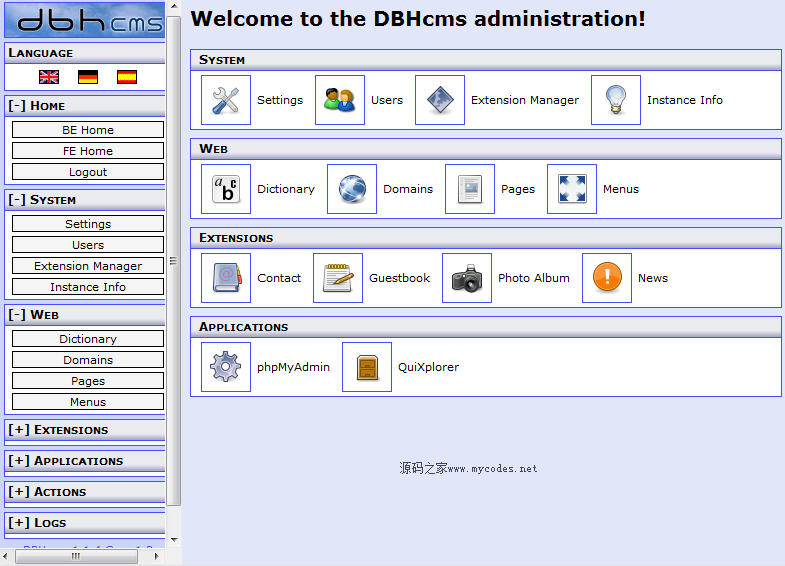Expand the Logs sidebar section
This screenshot has height=566, width=785.
point(19,523)
